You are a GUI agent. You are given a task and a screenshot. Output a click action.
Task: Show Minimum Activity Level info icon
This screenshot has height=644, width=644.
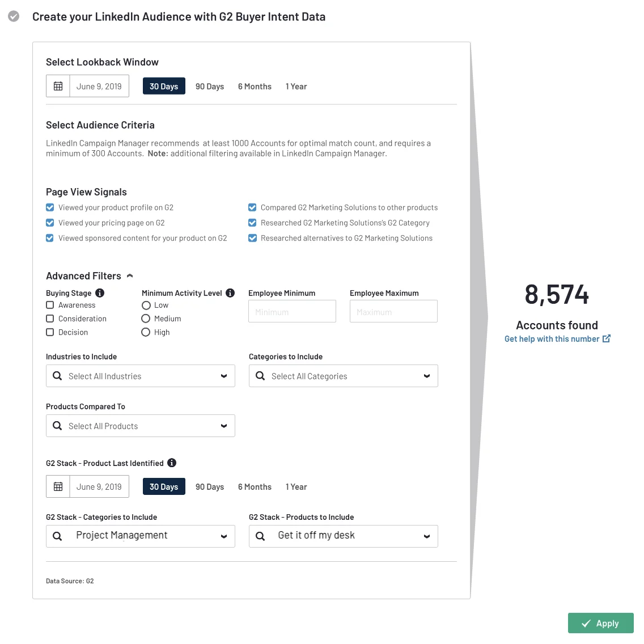tap(230, 293)
